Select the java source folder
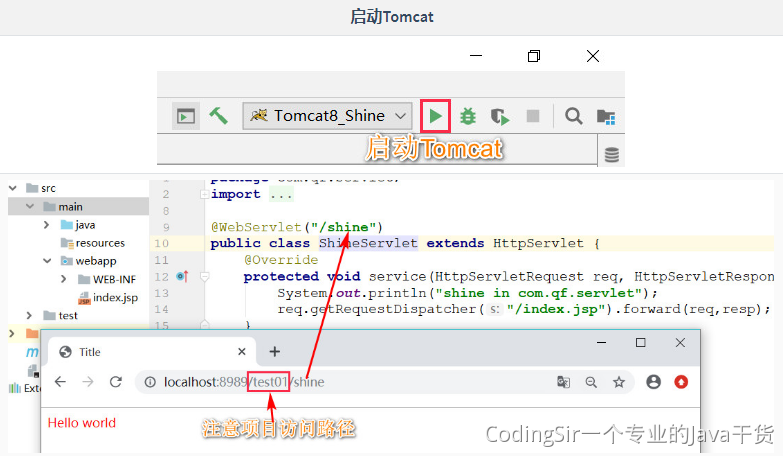The width and height of the screenshot is (783, 456). (78, 225)
